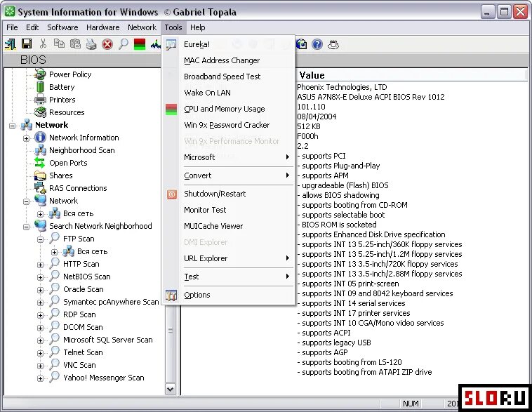Select CPU and Memory Usage entry
Image resolution: width=532 pixels, height=412 pixels.
pyautogui.click(x=228, y=109)
